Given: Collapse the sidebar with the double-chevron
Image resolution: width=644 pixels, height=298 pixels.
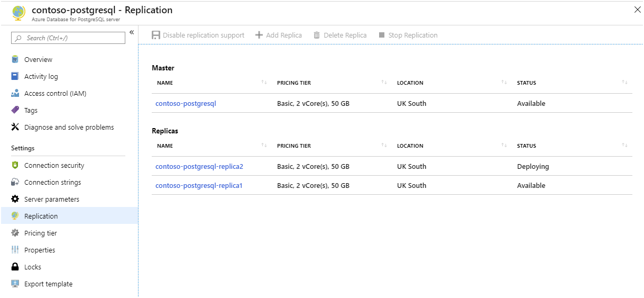Looking at the screenshot, I should (x=132, y=33).
